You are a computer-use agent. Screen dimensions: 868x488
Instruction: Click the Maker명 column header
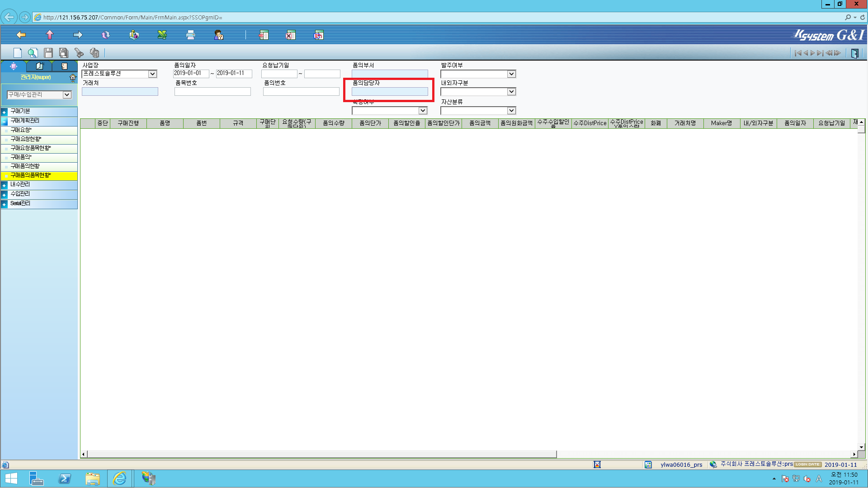click(722, 123)
